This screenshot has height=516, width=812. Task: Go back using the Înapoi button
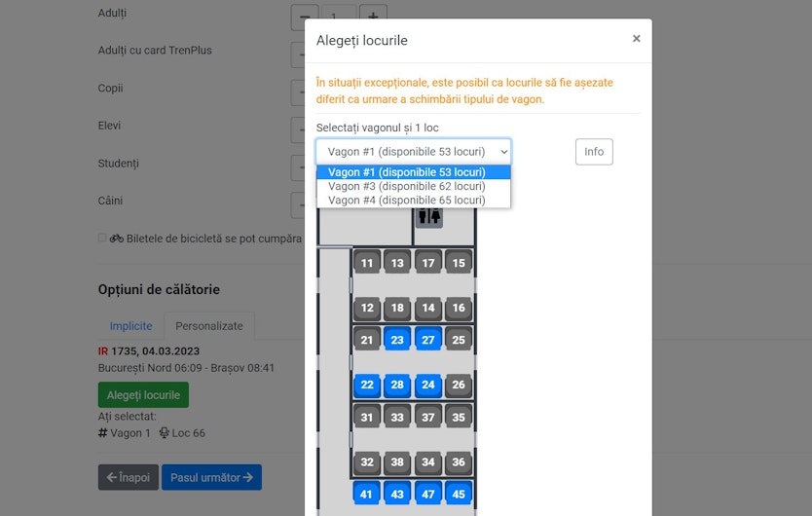(x=128, y=478)
